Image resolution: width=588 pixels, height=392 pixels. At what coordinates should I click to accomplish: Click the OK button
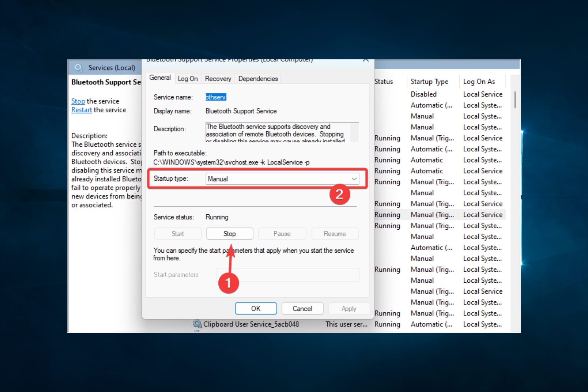click(x=256, y=308)
